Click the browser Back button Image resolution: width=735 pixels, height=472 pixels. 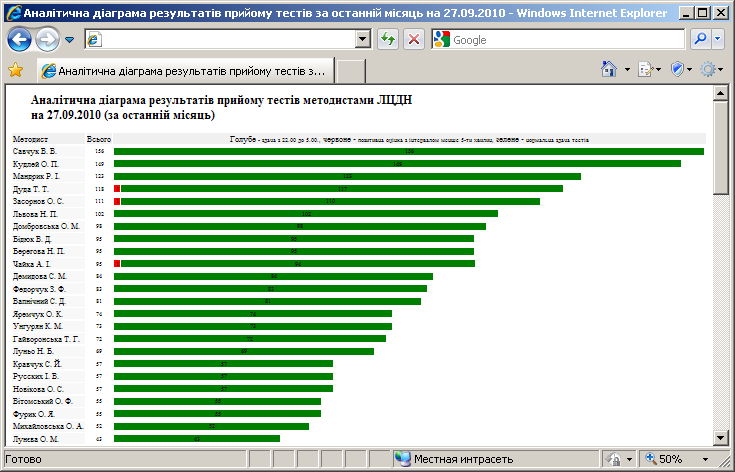pos(20,40)
